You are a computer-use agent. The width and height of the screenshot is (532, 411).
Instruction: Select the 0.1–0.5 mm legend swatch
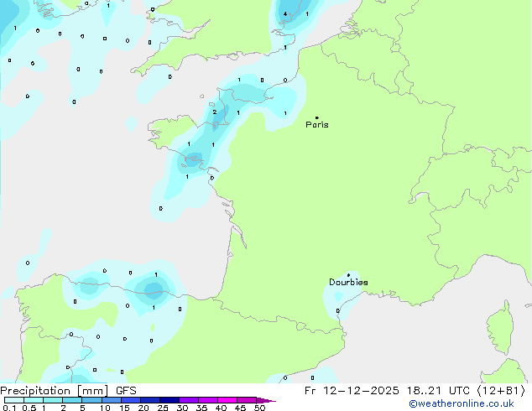14,400
